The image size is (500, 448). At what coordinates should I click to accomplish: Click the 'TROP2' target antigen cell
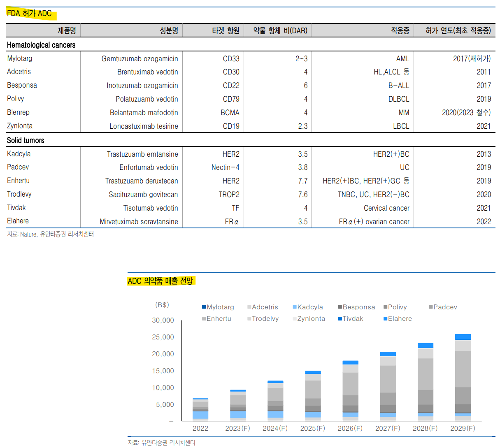229,195
